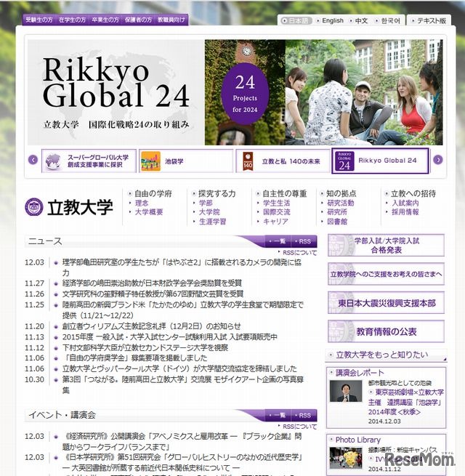Image resolution: width=465 pixels, height=476 pixels.
Task: Open the 研究所 link
Action: pyautogui.click(x=337, y=212)
